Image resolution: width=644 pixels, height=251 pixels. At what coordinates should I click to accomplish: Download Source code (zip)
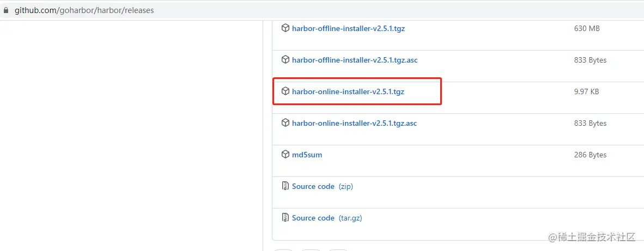point(323,186)
